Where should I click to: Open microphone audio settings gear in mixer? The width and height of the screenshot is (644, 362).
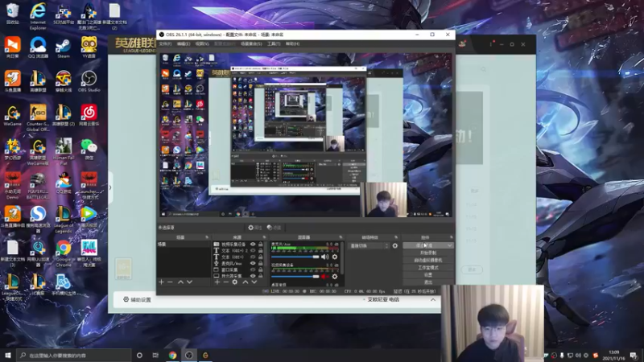[x=335, y=257]
